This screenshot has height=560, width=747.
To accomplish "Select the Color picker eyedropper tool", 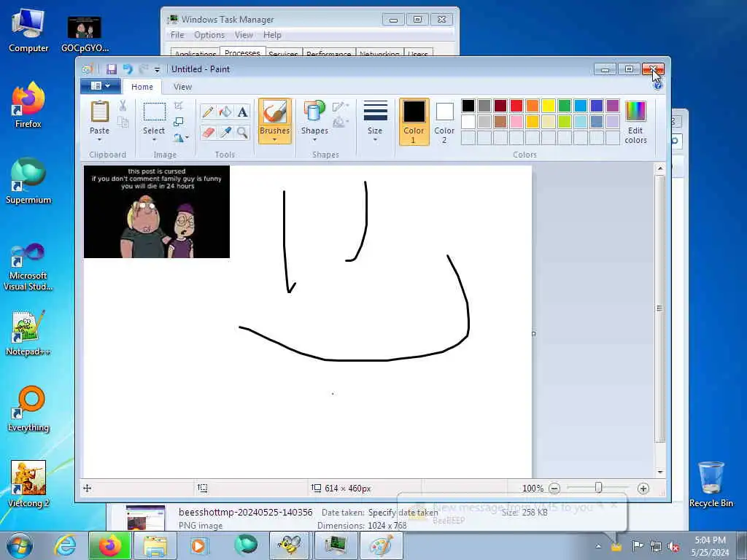I will 225,133.
